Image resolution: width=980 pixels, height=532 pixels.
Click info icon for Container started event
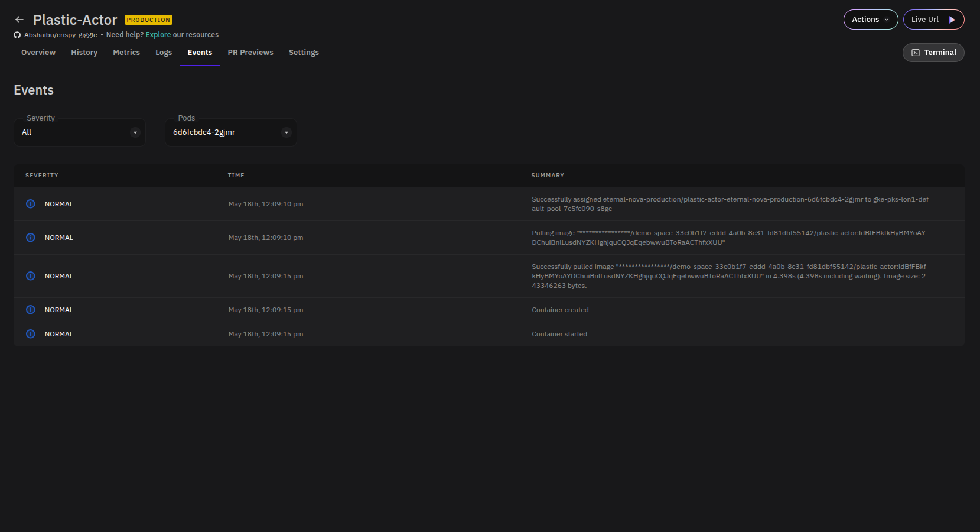(x=31, y=334)
